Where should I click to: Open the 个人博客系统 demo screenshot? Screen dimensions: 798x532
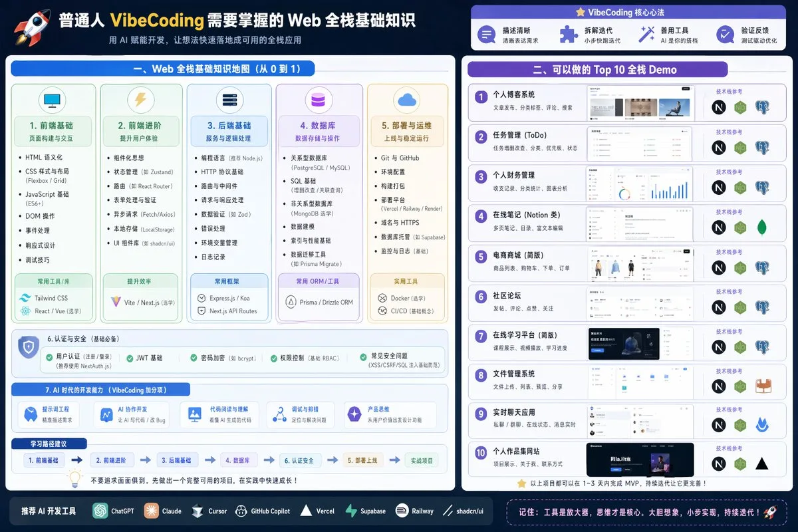click(640, 104)
